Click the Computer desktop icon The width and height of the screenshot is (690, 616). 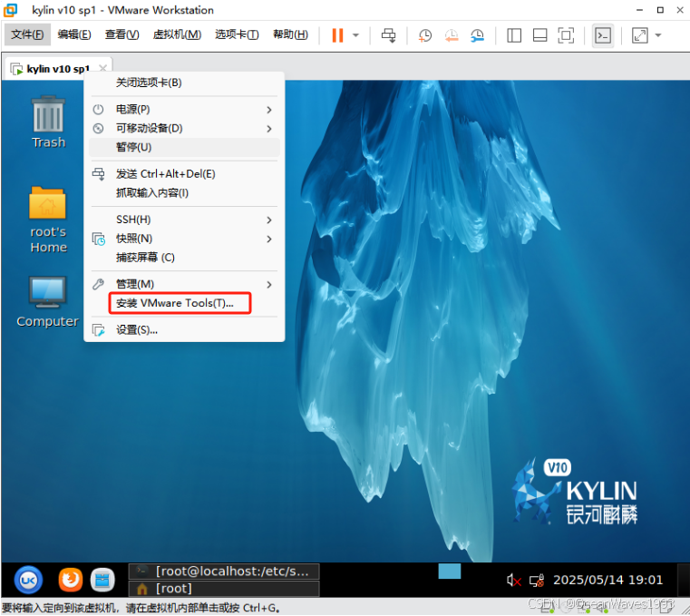(x=47, y=301)
